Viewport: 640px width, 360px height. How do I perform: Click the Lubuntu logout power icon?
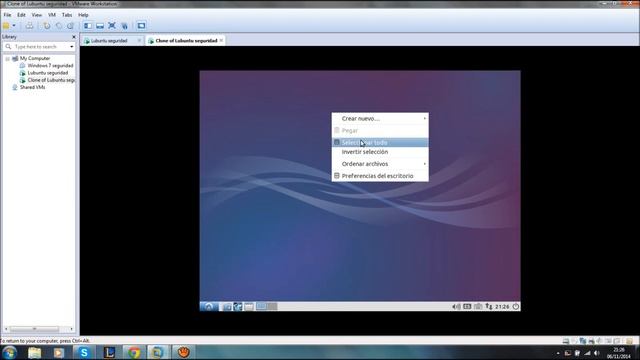[x=516, y=307]
